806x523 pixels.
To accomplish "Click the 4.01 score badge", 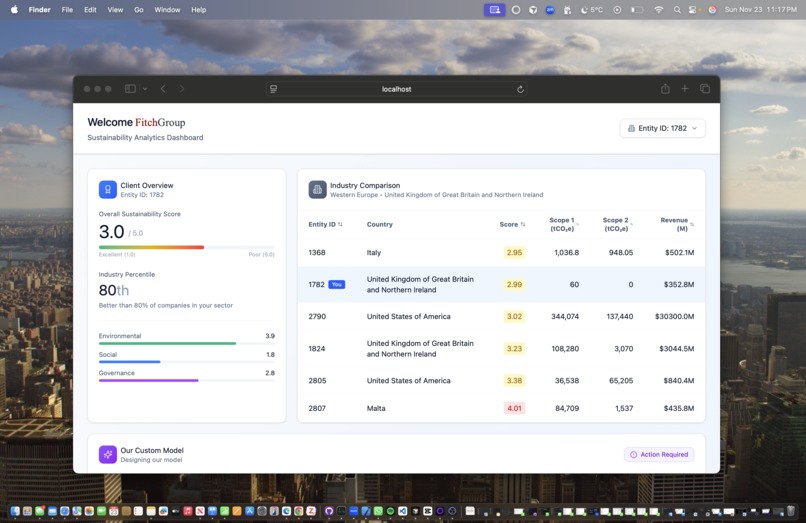I will pyautogui.click(x=514, y=408).
